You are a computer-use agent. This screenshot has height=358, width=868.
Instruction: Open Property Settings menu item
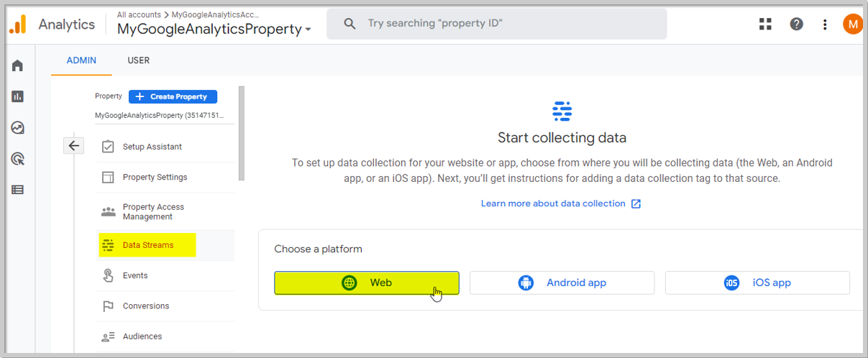[165, 178]
